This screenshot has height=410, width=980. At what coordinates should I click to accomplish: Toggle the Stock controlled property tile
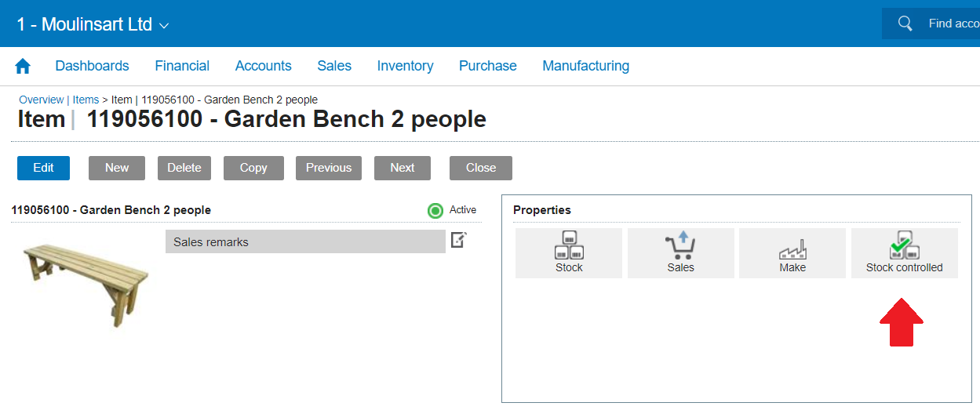tap(904, 253)
